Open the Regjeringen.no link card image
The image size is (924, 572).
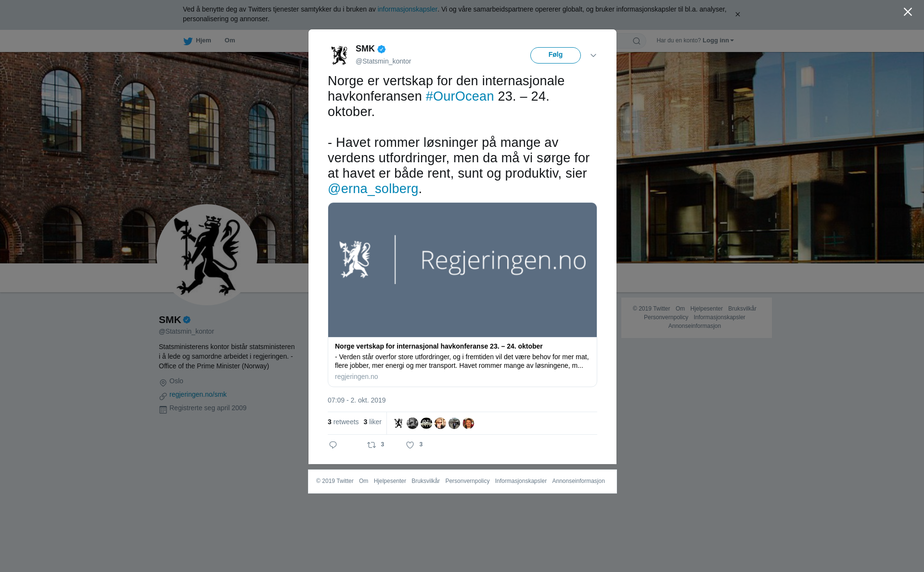click(462, 270)
